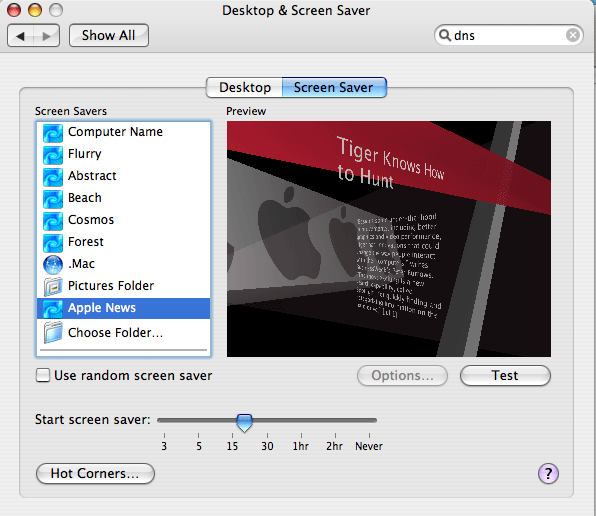
Task: Click the Flurry screen saver icon
Action: [x=53, y=155]
